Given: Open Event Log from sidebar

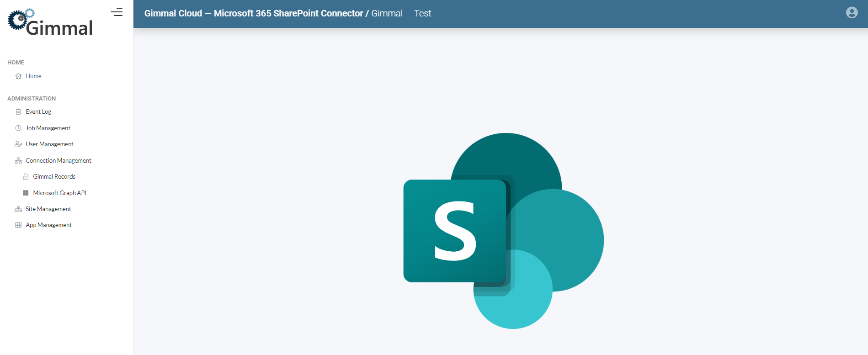Looking at the screenshot, I should pos(38,112).
